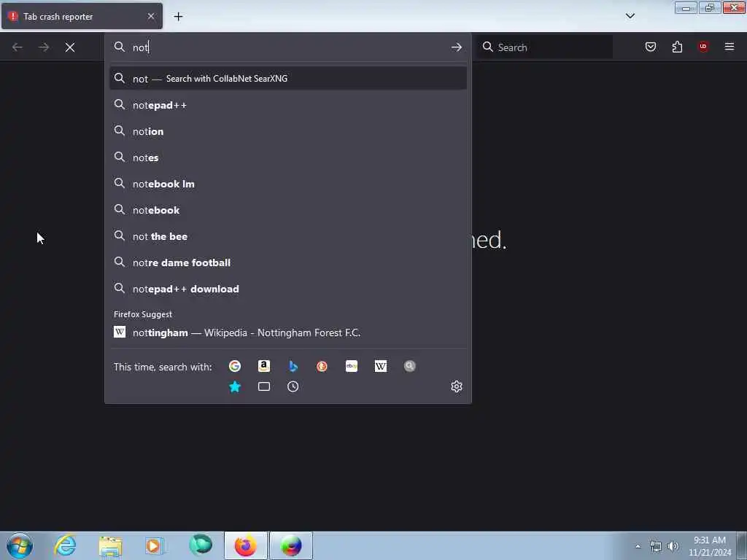Image resolution: width=747 pixels, height=560 pixels.
Task: Show hidden tray icons arrow
Action: click(638, 546)
